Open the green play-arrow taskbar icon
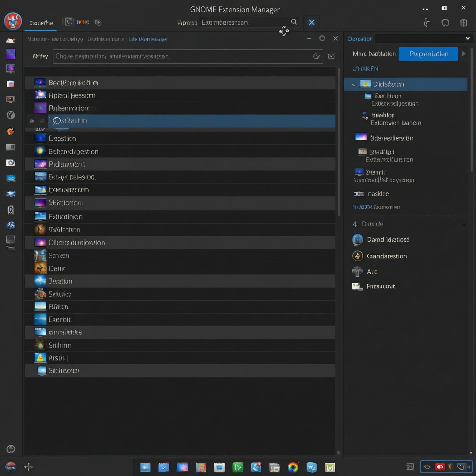 (x=238, y=467)
